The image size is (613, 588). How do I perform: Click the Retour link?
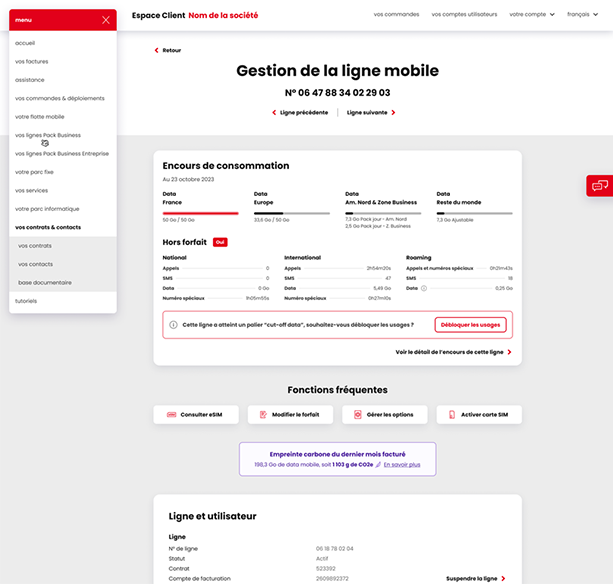click(172, 50)
